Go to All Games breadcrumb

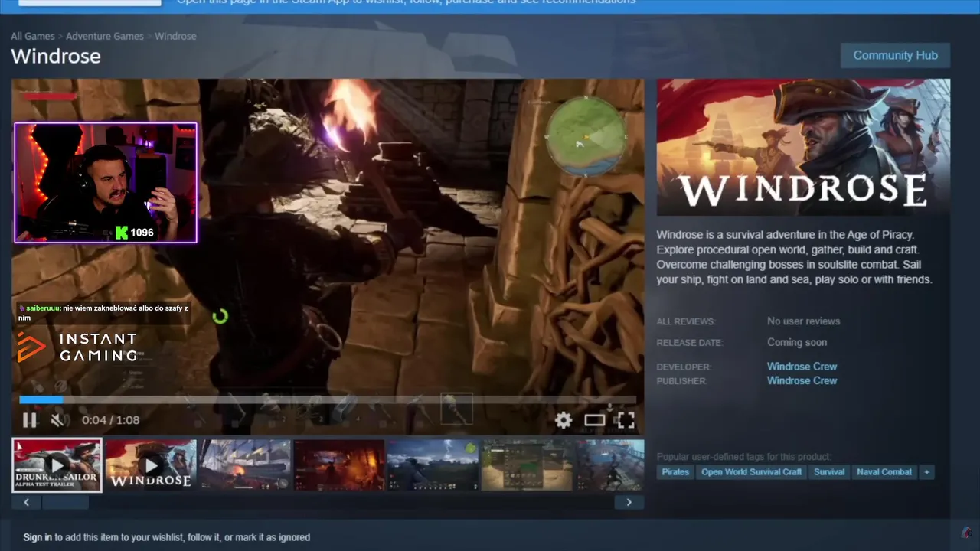coord(33,36)
